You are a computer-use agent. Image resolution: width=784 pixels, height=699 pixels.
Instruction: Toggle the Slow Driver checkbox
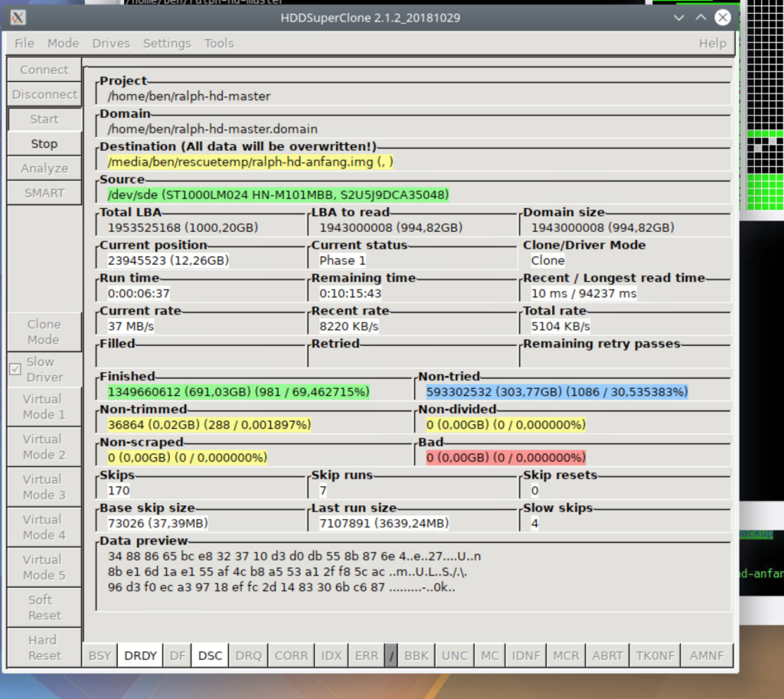(x=15, y=370)
